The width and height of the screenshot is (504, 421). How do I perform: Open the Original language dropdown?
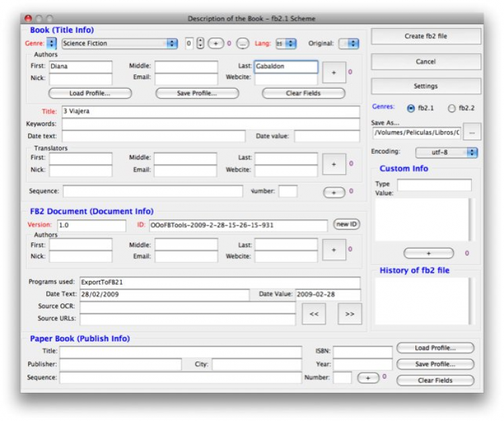coord(349,44)
